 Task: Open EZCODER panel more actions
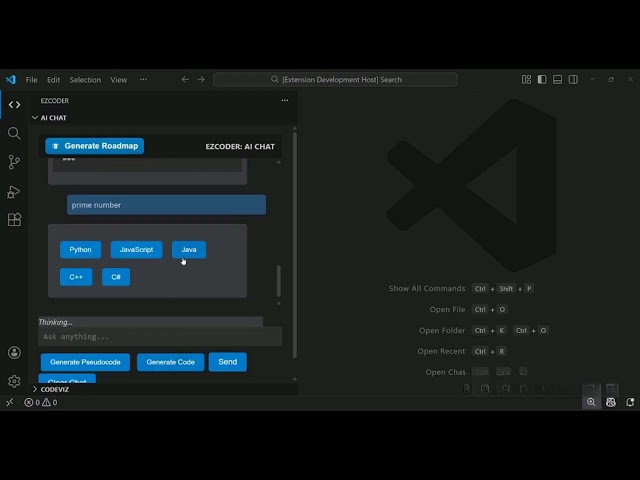(284, 100)
